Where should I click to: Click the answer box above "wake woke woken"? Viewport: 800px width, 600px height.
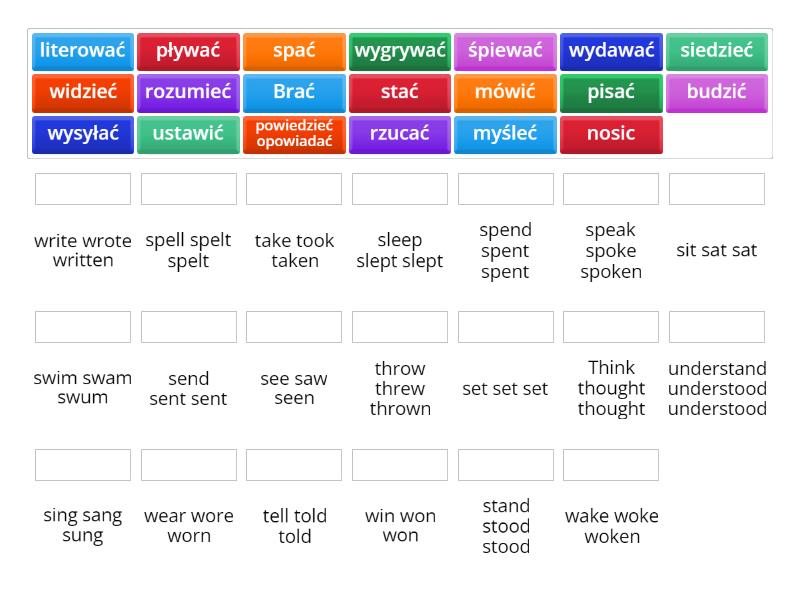[x=611, y=464]
